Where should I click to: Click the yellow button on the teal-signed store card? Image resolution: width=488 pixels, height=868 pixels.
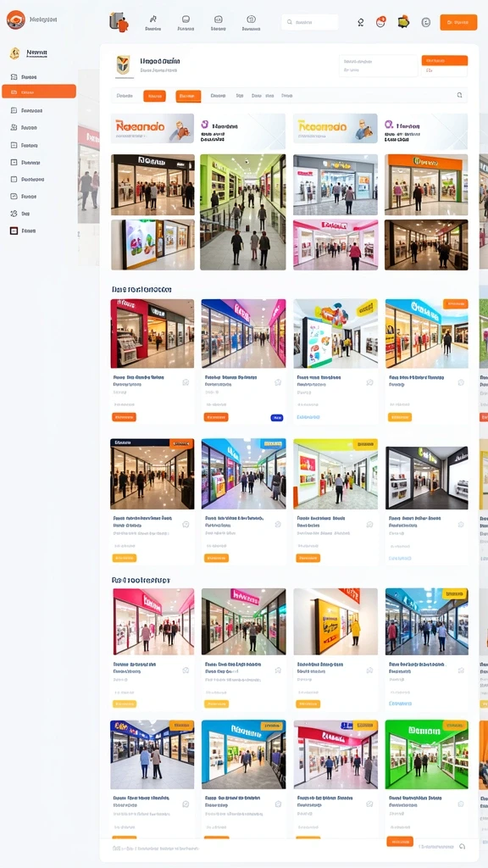point(400,417)
